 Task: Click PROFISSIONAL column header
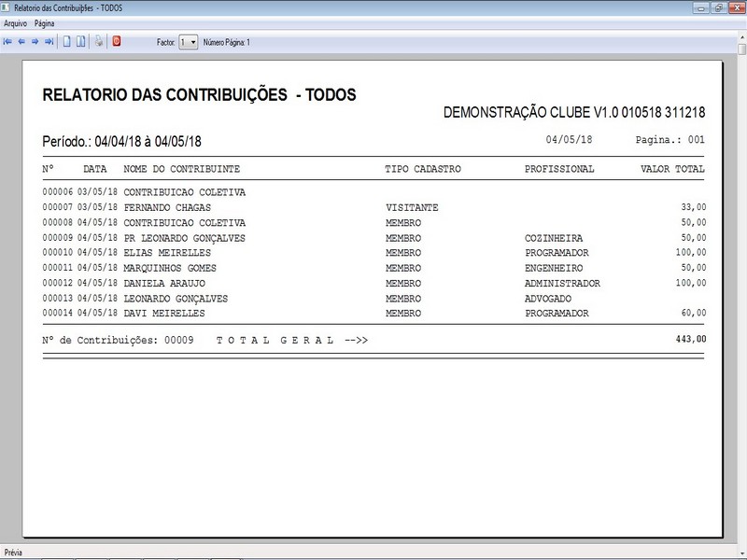(x=559, y=169)
